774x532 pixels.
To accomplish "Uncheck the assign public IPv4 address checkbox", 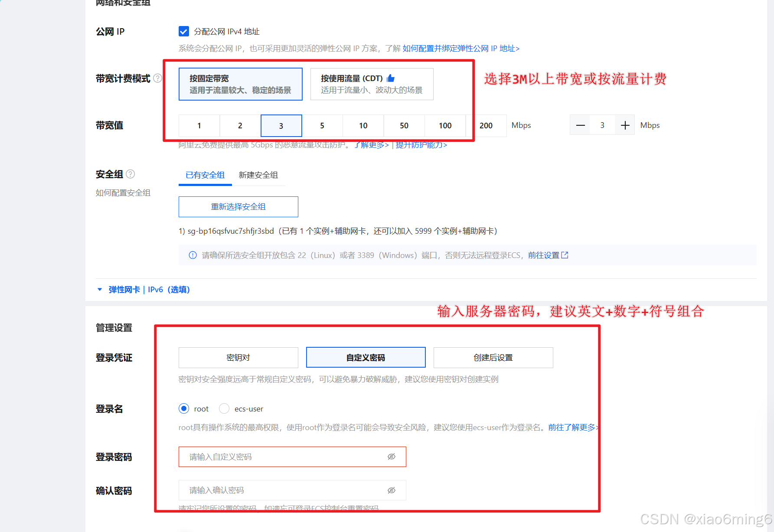I will [x=184, y=31].
